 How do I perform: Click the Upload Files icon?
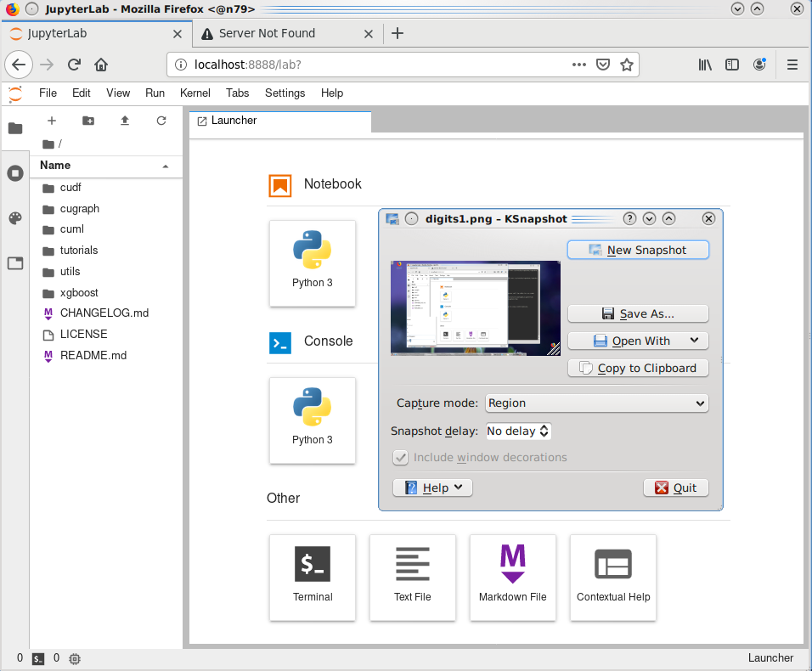(x=125, y=121)
